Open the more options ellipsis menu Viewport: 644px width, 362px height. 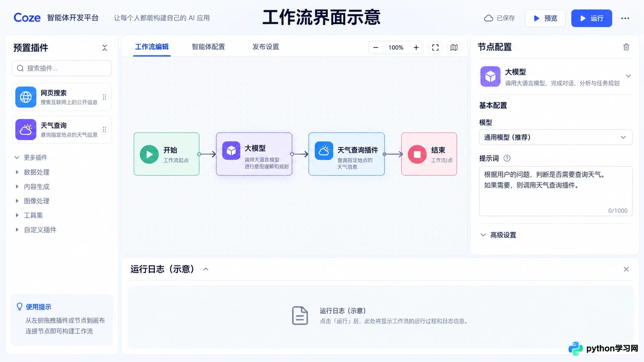pyautogui.click(x=625, y=18)
